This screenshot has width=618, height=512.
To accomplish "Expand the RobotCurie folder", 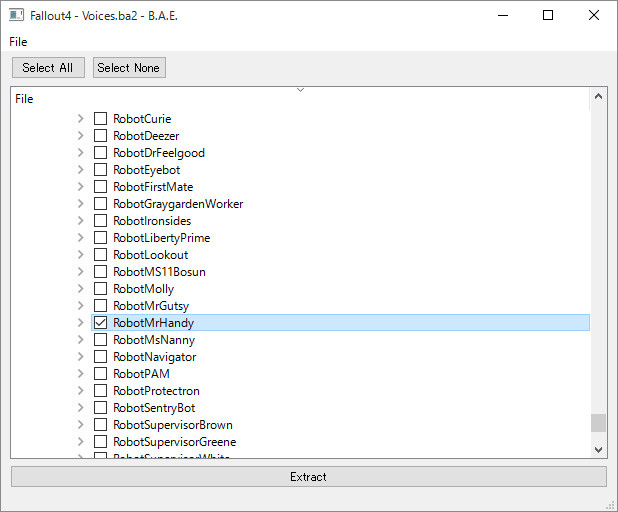I will click(81, 119).
